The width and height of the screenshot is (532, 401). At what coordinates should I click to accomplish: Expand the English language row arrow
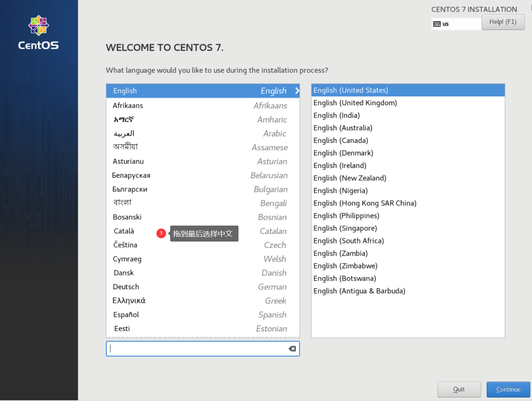pyautogui.click(x=297, y=91)
